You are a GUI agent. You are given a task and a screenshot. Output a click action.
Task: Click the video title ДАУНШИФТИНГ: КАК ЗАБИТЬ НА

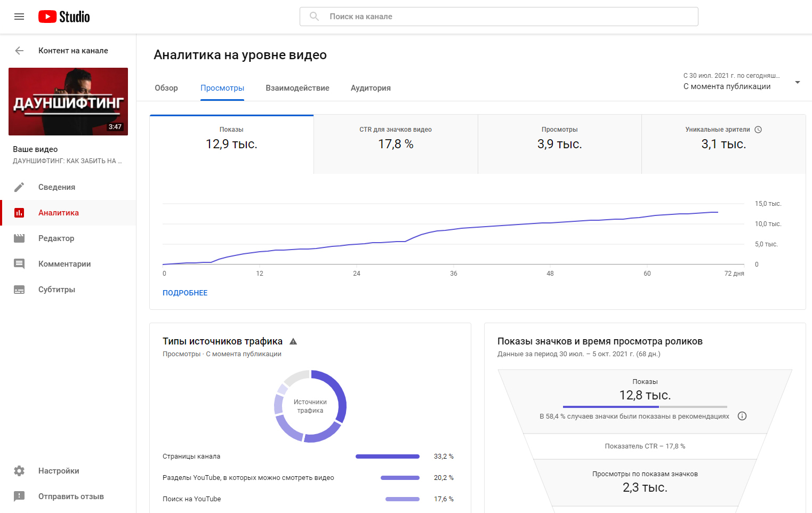(67, 161)
